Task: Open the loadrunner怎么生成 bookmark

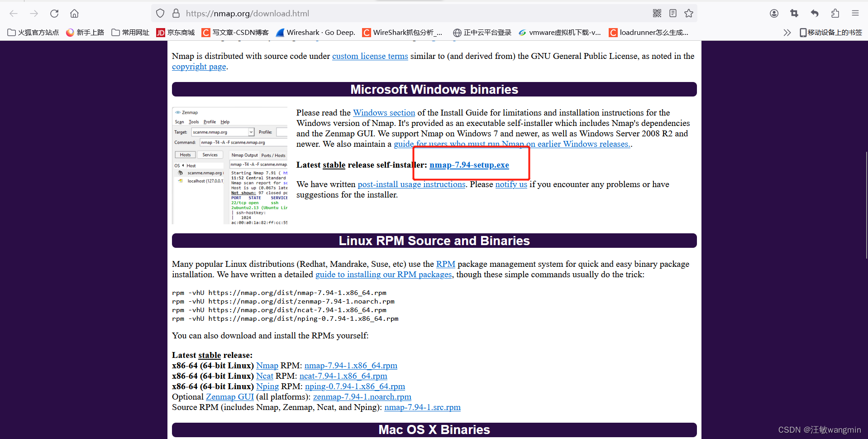Action: [649, 33]
